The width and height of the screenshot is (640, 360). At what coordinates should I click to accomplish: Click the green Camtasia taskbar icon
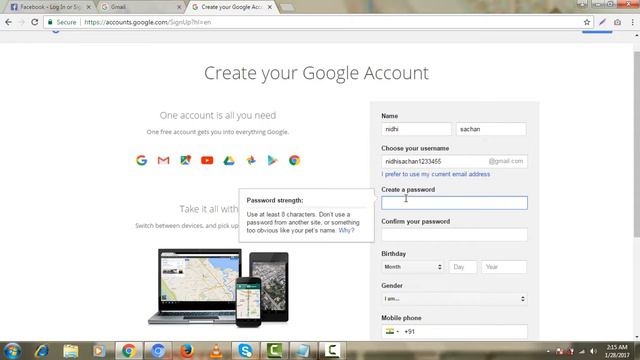coord(275,351)
